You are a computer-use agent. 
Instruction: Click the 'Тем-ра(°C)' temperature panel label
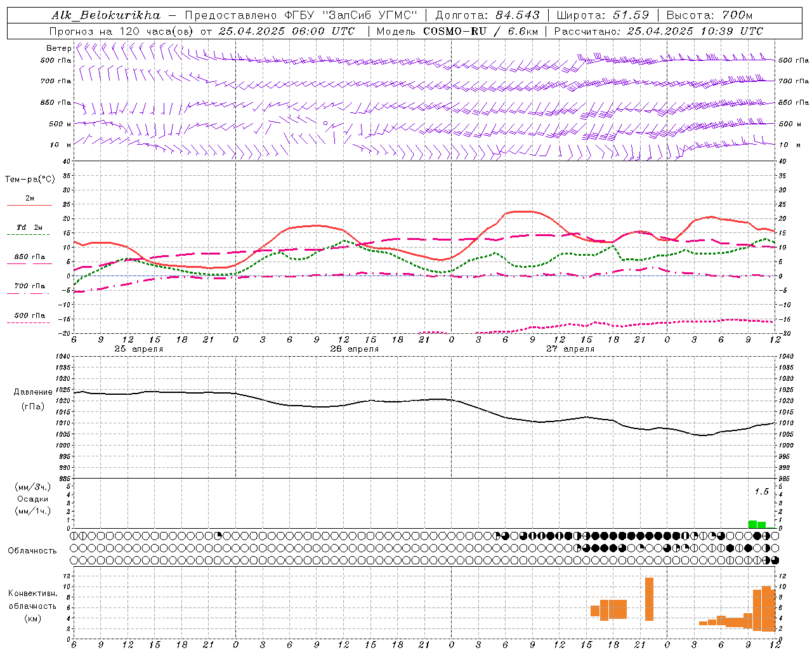coord(30,180)
